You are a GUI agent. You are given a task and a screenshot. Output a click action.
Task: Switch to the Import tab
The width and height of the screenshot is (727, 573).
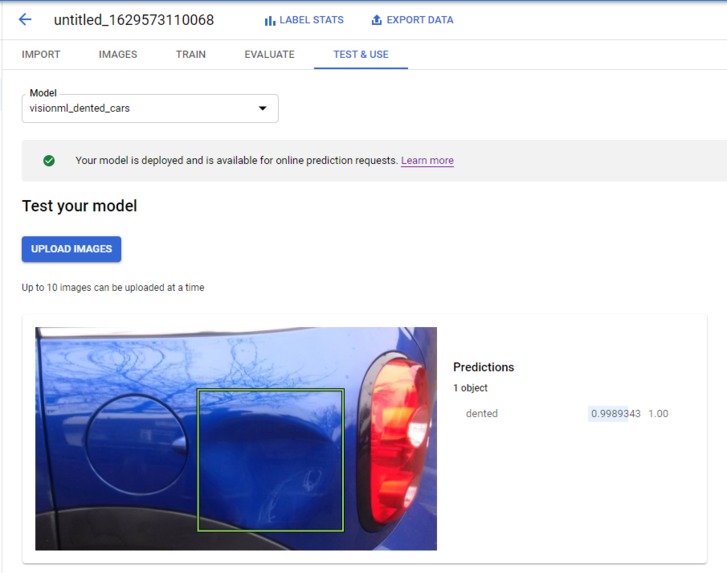point(41,54)
